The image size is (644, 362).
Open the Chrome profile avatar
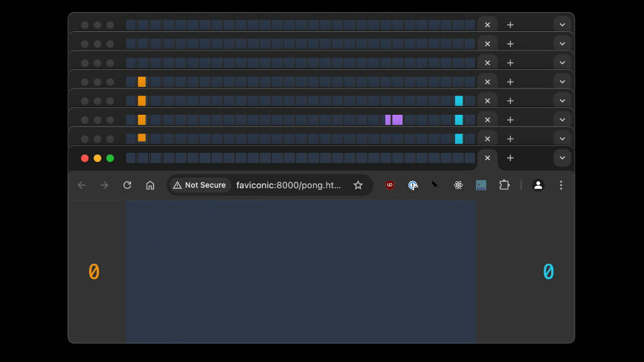[538, 185]
